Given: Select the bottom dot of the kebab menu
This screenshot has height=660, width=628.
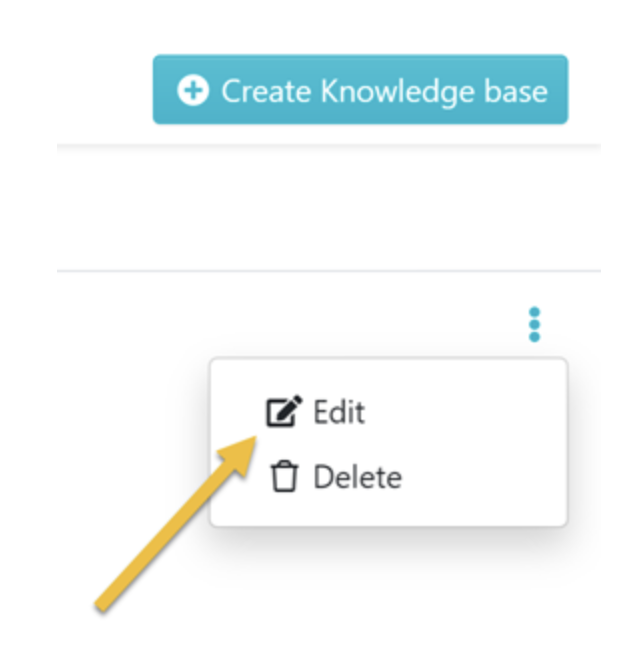Looking at the screenshot, I should point(534,337).
